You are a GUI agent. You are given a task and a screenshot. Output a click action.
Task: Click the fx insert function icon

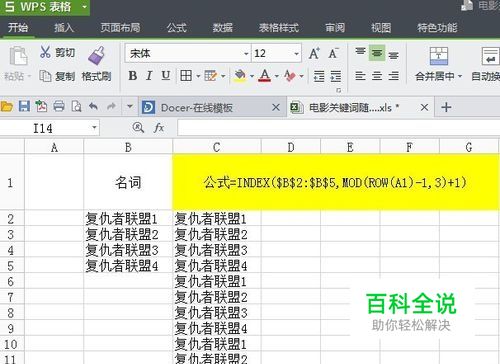coord(159,128)
